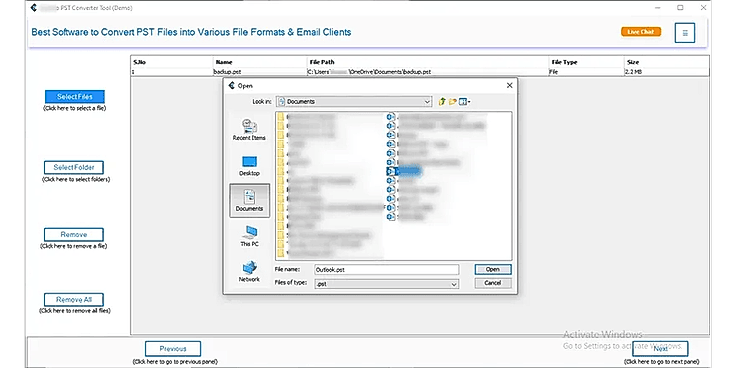Click the 2.2 MB size cell
The image size is (736, 368).
point(667,72)
